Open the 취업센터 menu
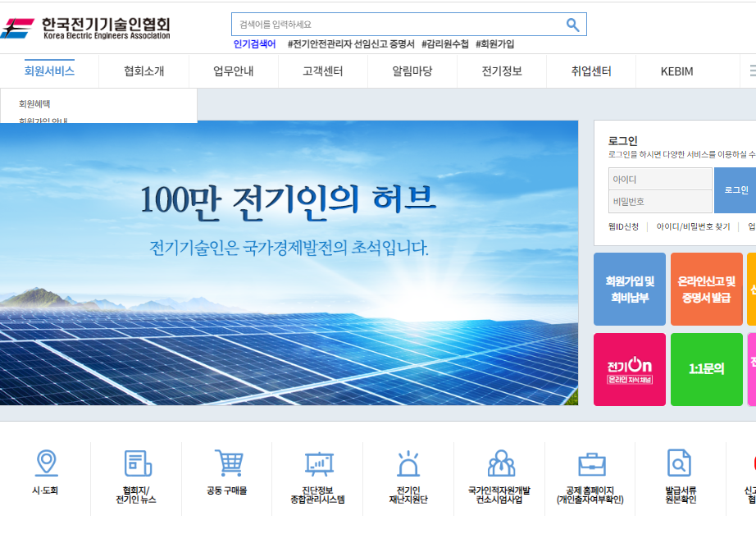 pos(591,71)
